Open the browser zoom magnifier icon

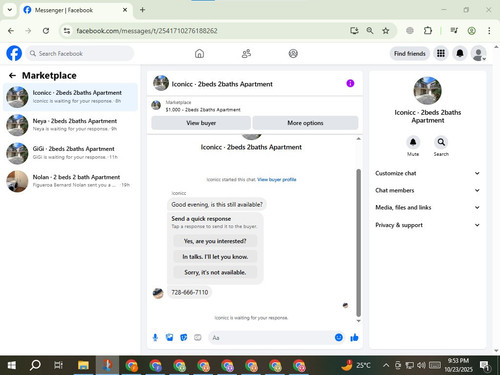click(370, 31)
